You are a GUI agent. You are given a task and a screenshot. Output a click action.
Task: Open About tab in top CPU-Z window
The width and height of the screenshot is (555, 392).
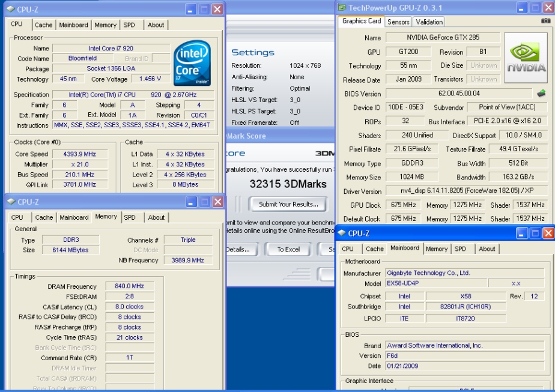[156, 25]
